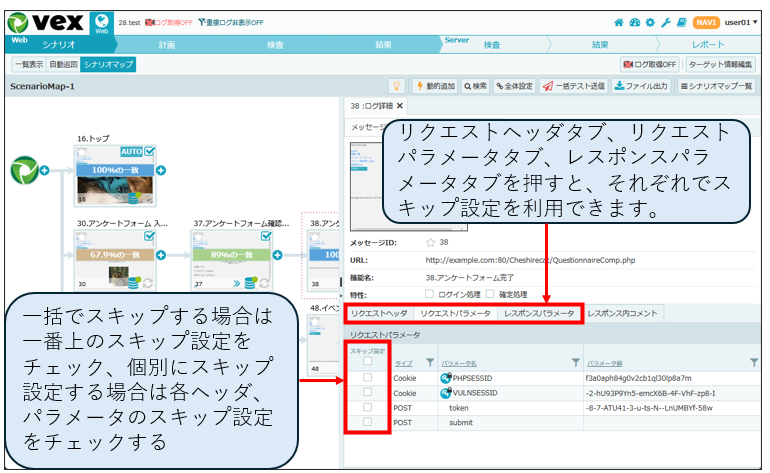Click the lightbulb hint icon

pos(396,86)
